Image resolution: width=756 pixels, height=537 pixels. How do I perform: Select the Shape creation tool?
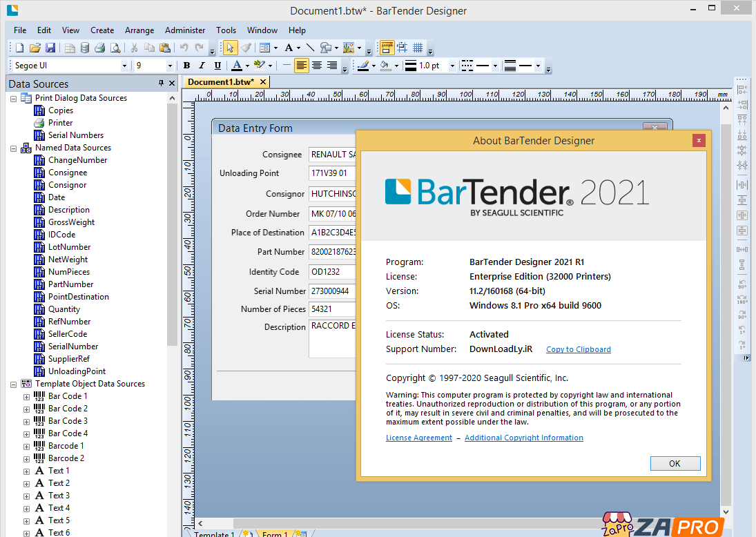(326, 48)
